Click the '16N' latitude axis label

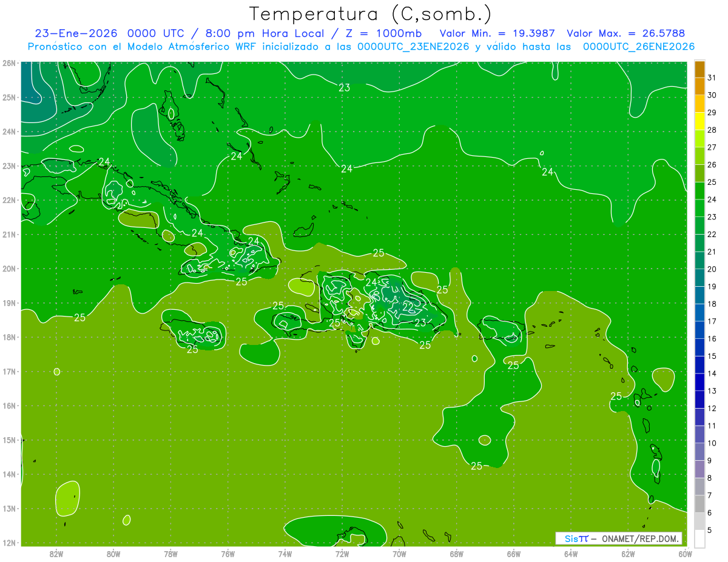[x=9, y=406]
